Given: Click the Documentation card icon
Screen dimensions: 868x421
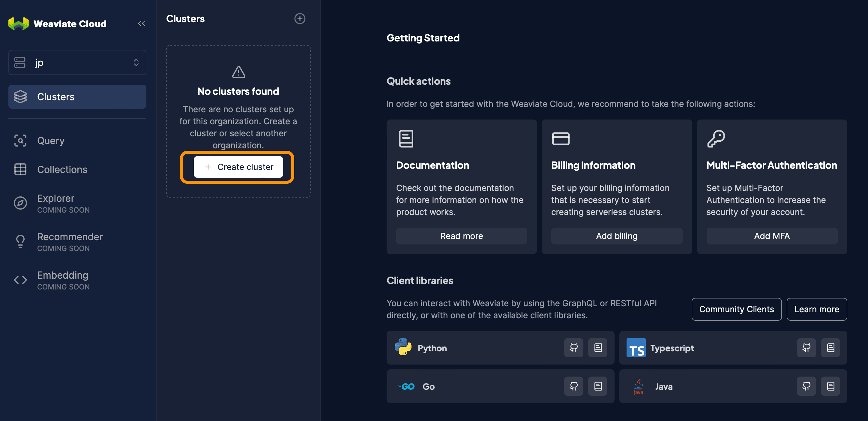Looking at the screenshot, I should pos(406,139).
